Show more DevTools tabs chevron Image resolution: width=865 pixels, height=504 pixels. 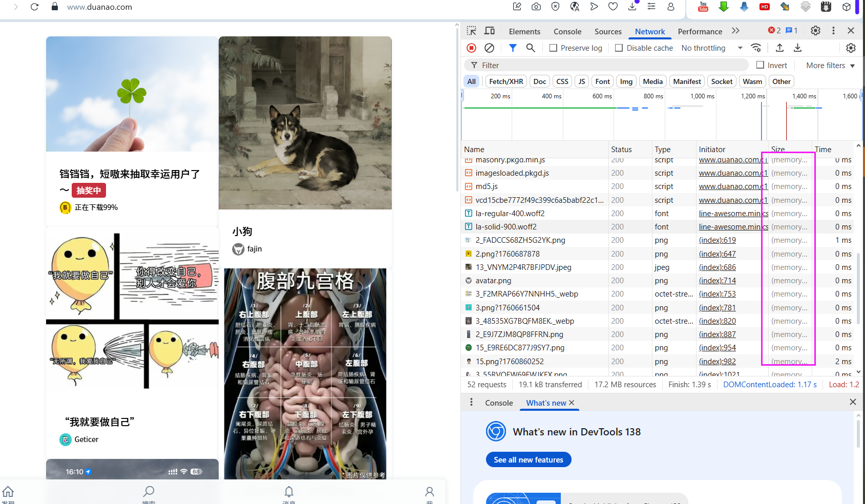(735, 31)
